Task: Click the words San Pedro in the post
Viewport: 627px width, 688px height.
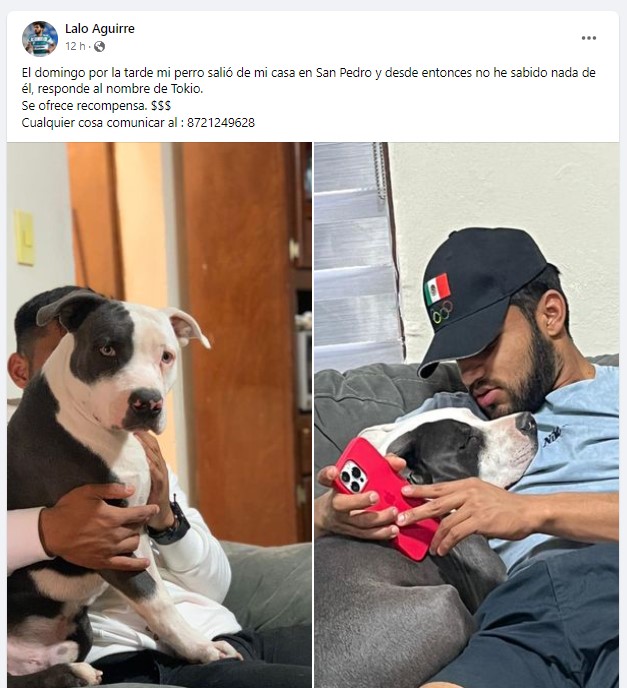Action: [344, 72]
